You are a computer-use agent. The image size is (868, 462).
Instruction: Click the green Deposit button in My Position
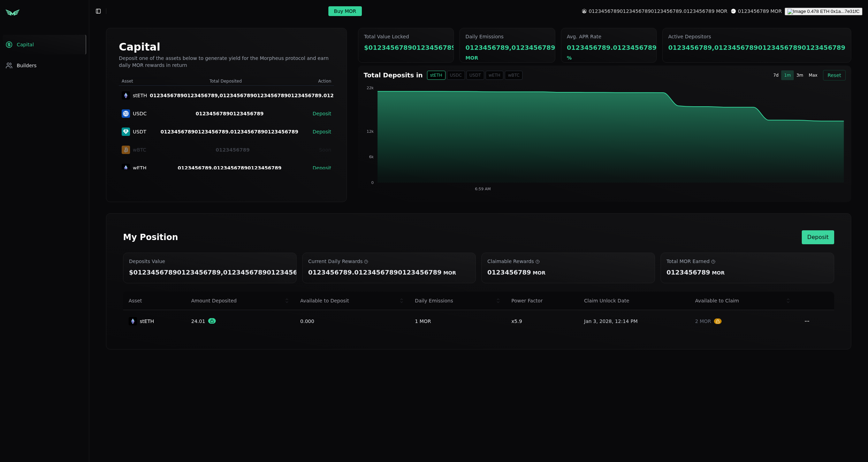point(817,237)
